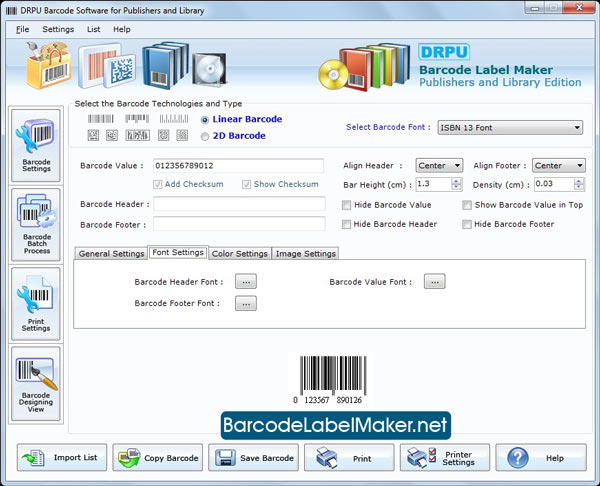The height and width of the screenshot is (486, 600).
Task: Enable Hide Barcode Footer checkbox
Action: coord(467,224)
